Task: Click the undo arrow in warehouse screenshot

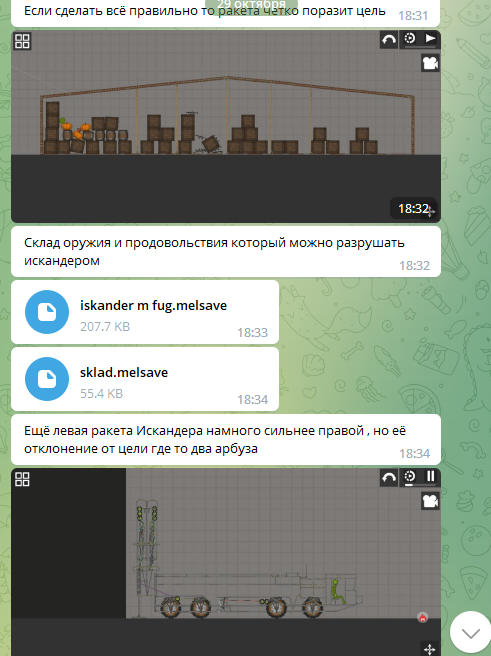Action: (389, 40)
